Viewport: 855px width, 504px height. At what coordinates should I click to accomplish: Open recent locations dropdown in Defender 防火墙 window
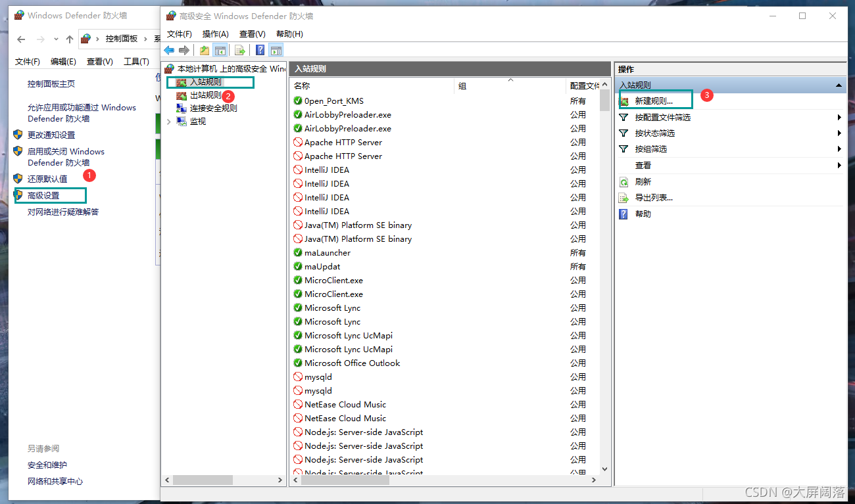point(56,39)
